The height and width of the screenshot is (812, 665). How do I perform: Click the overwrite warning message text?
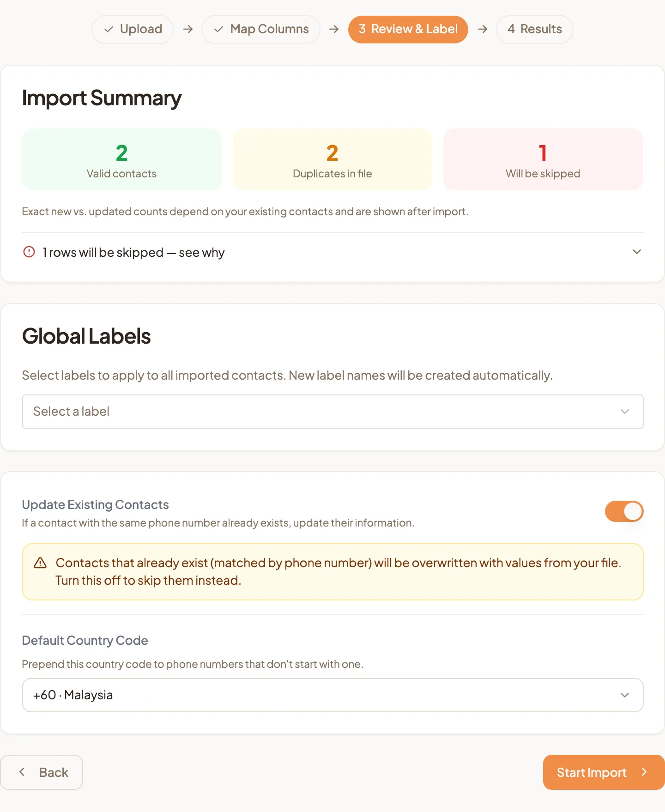point(339,572)
